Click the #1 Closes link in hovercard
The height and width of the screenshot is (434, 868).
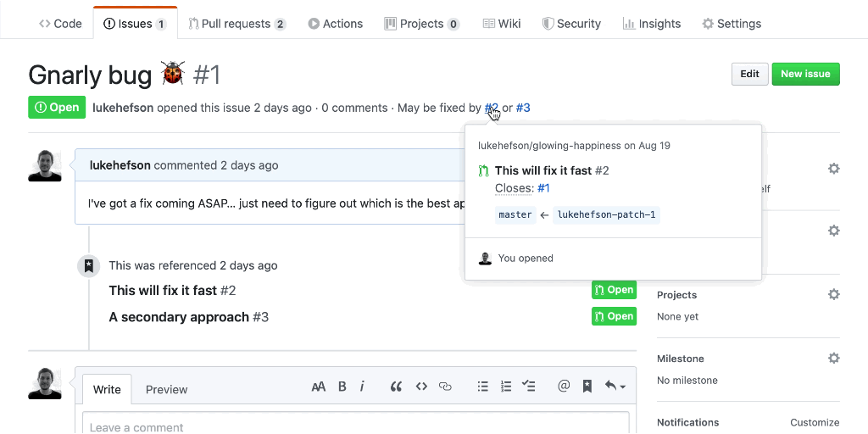click(x=543, y=188)
